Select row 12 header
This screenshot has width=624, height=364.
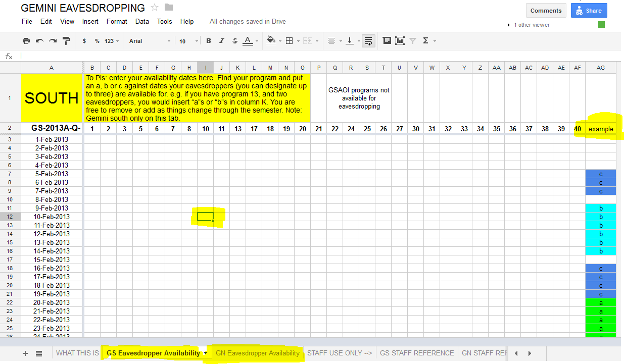click(x=10, y=217)
